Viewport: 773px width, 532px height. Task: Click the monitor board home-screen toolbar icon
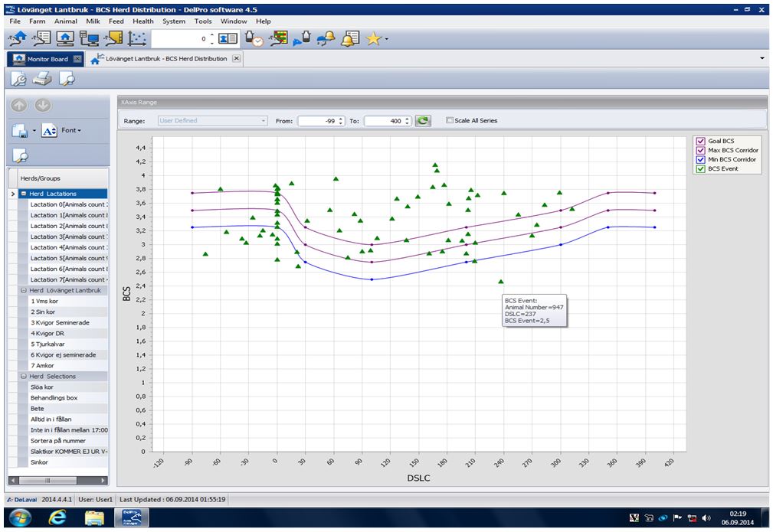(x=65, y=38)
